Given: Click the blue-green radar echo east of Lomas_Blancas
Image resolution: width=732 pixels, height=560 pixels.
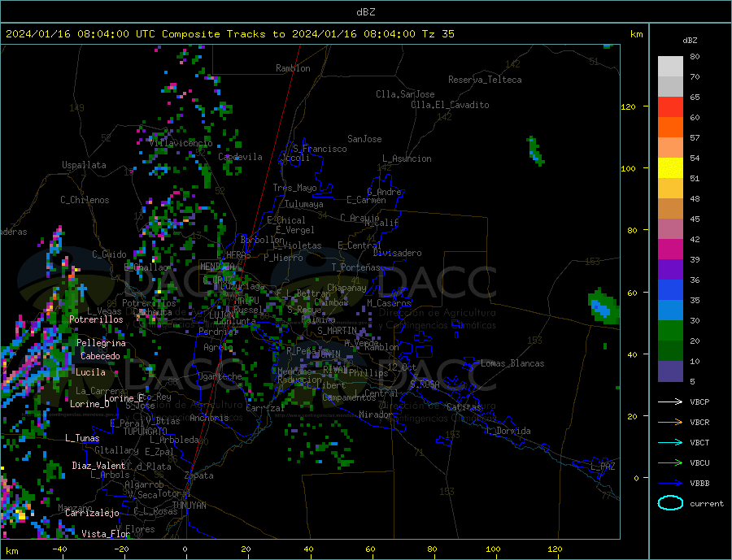Looking at the screenshot, I should tap(603, 306).
